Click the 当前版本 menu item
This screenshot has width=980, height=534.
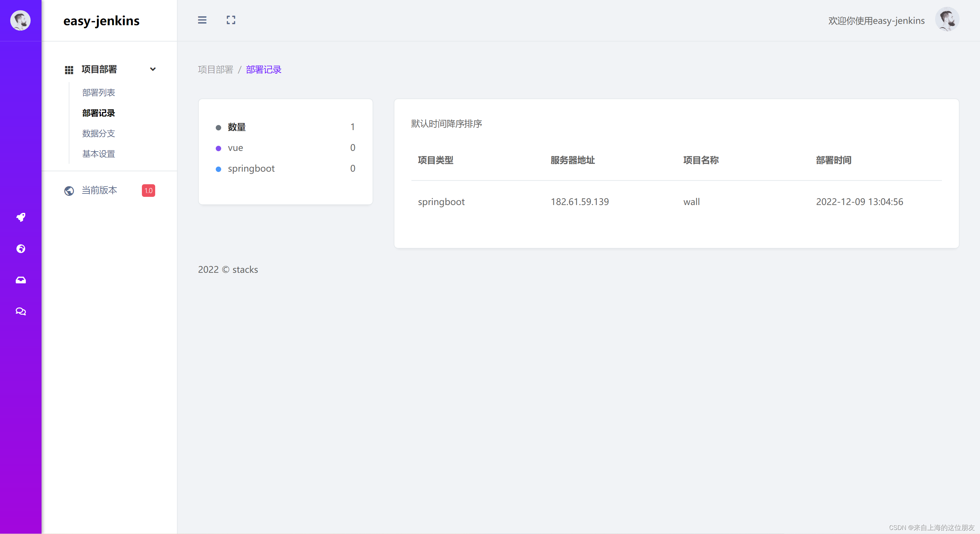[x=99, y=190]
